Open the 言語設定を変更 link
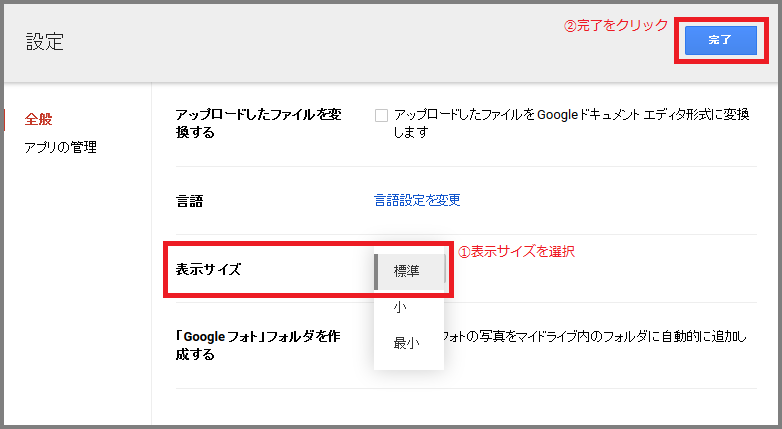782x429 pixels. pyautogui.click(x=417, y=200)
